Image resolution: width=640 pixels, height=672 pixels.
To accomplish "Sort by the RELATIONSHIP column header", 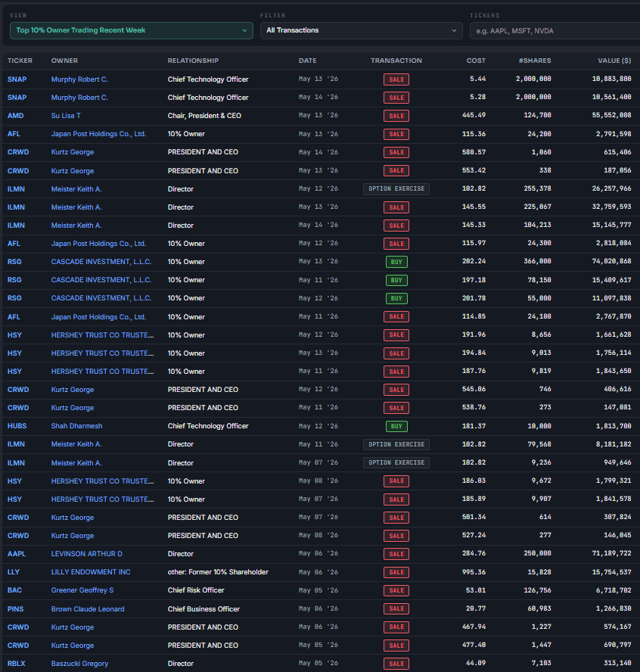I will pyautogui.click(x=193, y=61).
